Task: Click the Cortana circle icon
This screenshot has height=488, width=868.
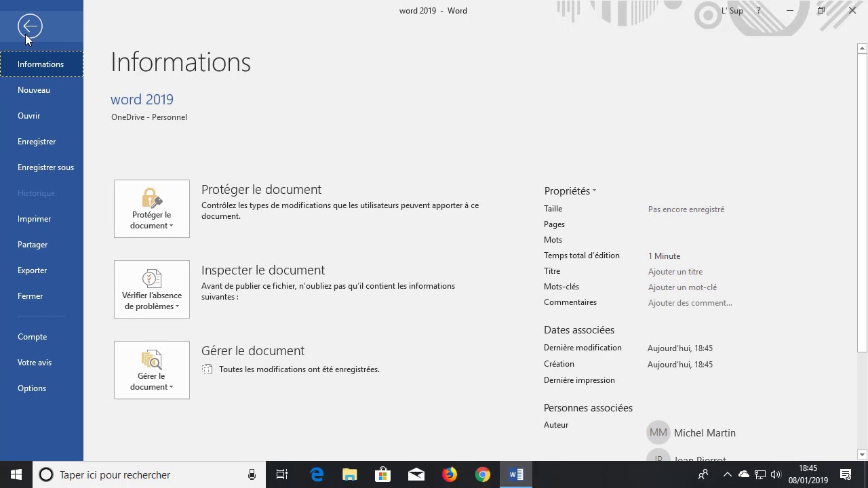Action: point(46,475)
